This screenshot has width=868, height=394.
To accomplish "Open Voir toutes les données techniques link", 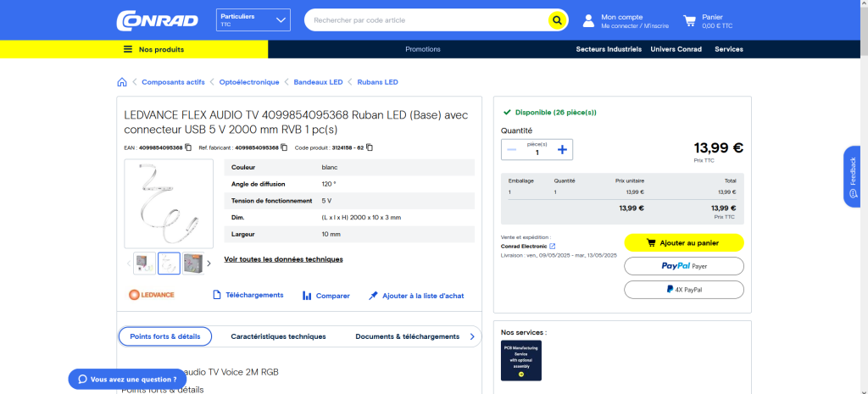I will 283,259.
